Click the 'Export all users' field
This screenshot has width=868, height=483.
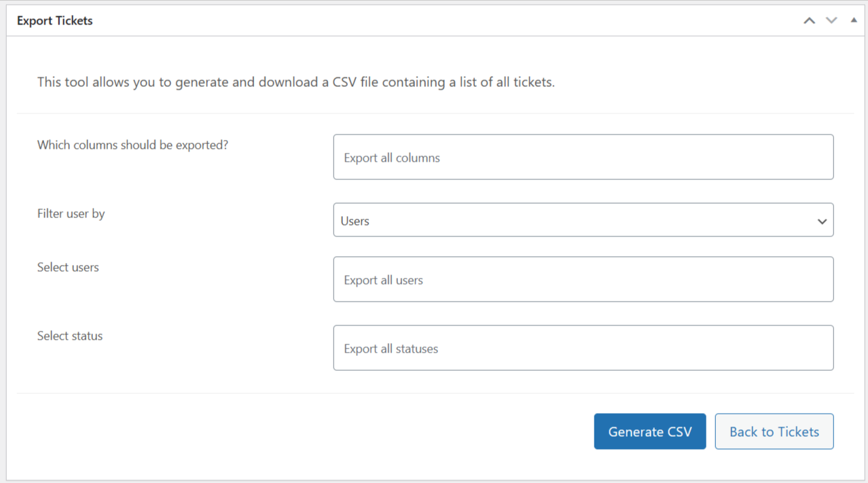(583, 279)
